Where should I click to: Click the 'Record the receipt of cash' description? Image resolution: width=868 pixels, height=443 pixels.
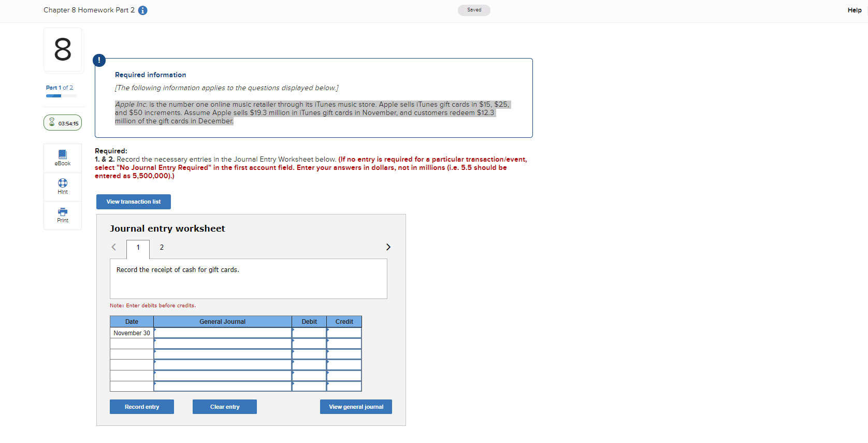pyautogui.click(x=178, y=270)
